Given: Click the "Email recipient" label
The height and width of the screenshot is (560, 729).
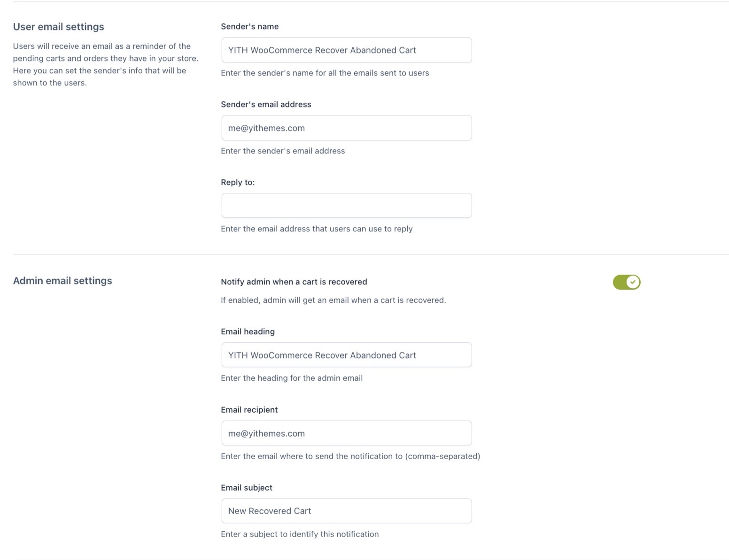Looking at the screenshot, I should [249, 410].
